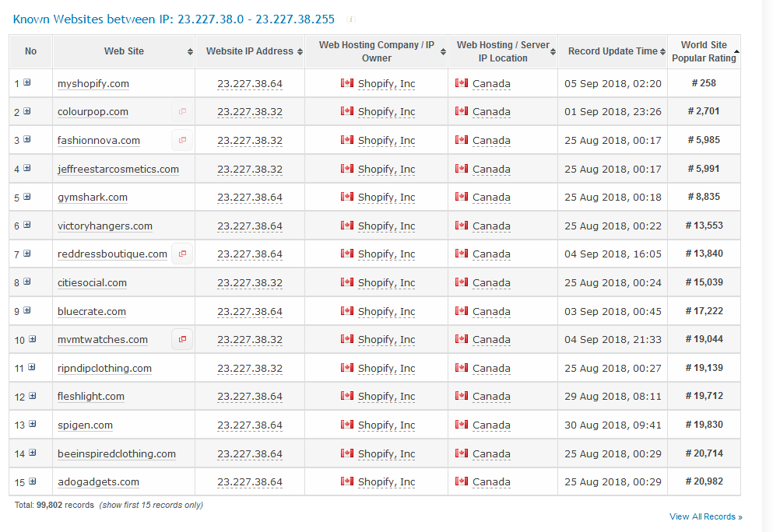Expand row 13 spigen.com plus icon
773x532 pixels.
pyautogui.click(x=33, y=424)
